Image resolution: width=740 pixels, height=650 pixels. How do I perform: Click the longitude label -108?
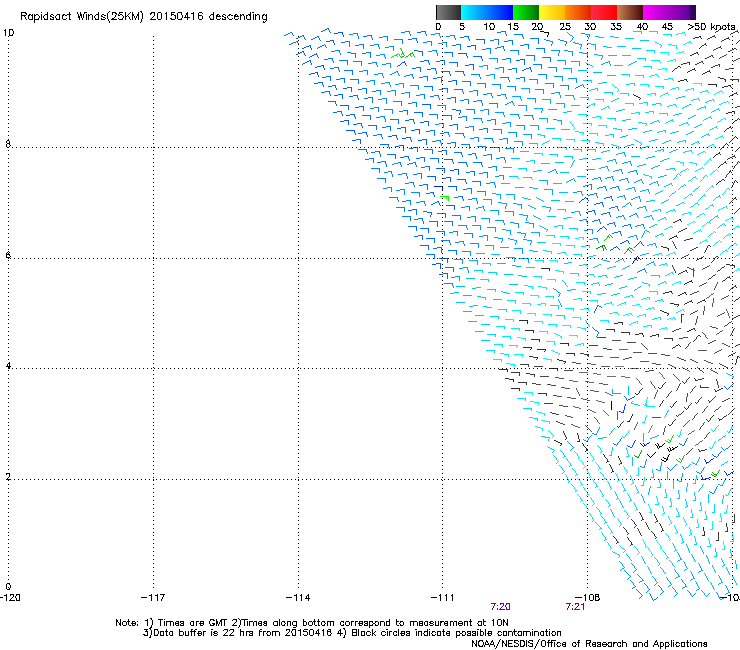pos(588,598)
